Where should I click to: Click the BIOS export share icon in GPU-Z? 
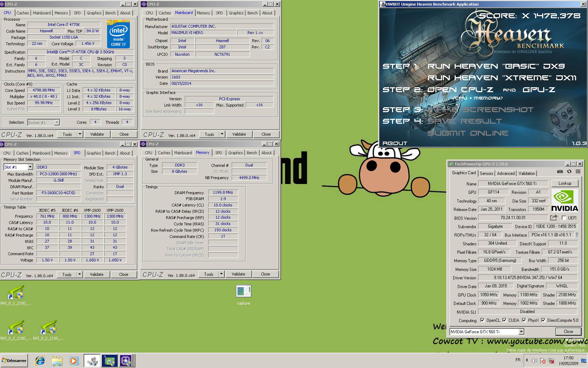click(x=554, y=218)
